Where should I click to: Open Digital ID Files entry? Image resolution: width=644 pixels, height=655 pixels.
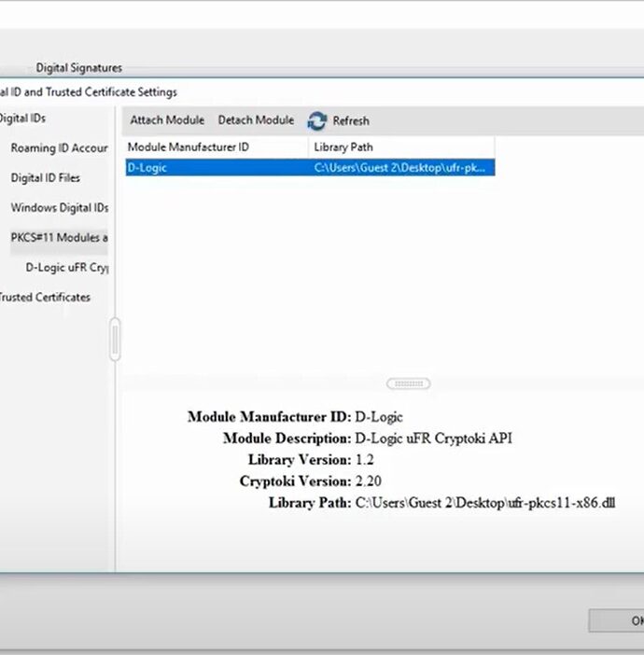45,178
